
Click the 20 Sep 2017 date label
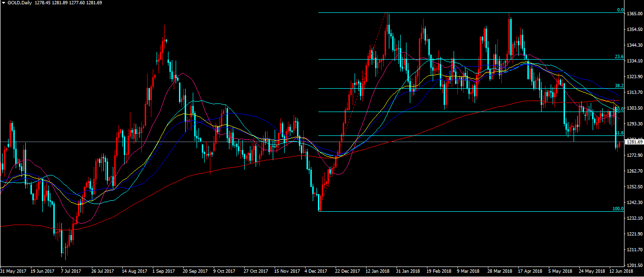(x=196, y=271)
